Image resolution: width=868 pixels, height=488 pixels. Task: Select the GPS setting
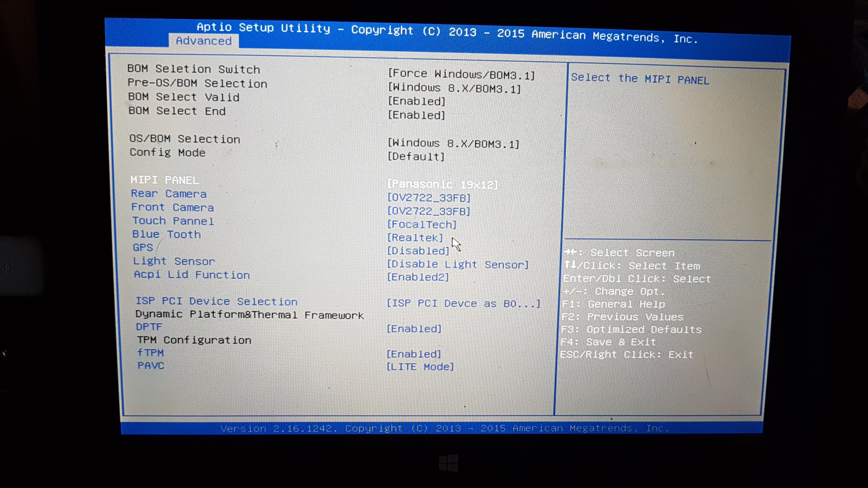143,247
